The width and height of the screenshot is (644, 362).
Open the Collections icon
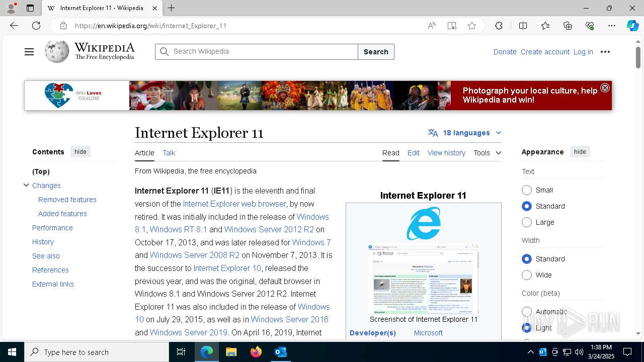(x=568, y=26)
